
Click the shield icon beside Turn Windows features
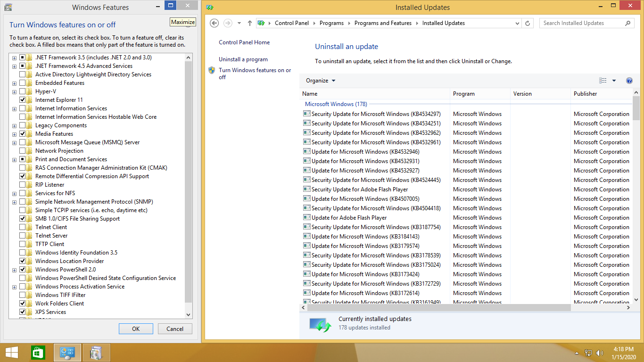[212, 70]
